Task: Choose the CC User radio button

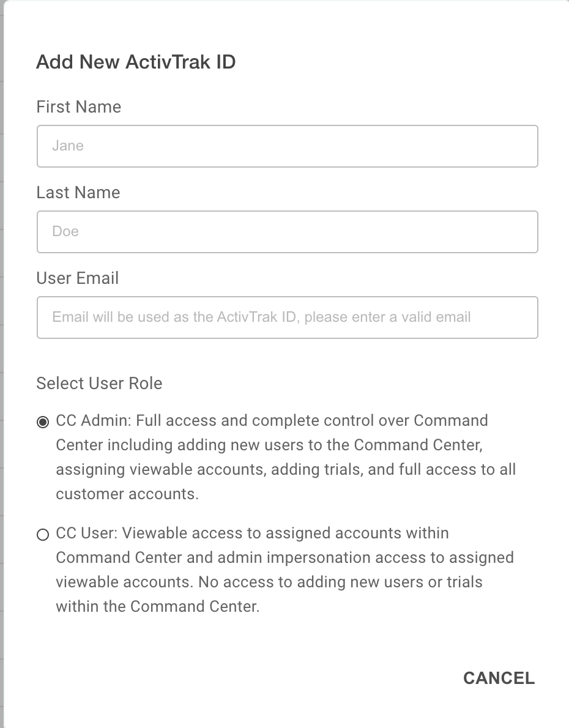Action: click(43, 535)
